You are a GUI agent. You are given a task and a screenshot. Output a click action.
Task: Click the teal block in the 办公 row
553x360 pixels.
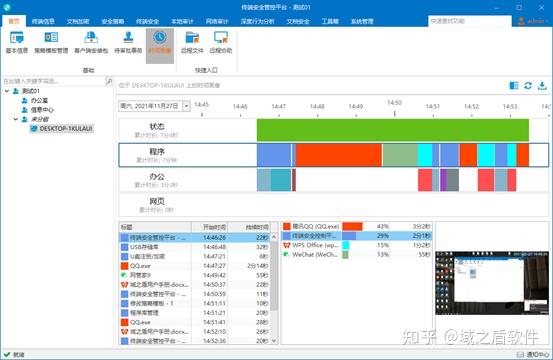click(281, 180)
